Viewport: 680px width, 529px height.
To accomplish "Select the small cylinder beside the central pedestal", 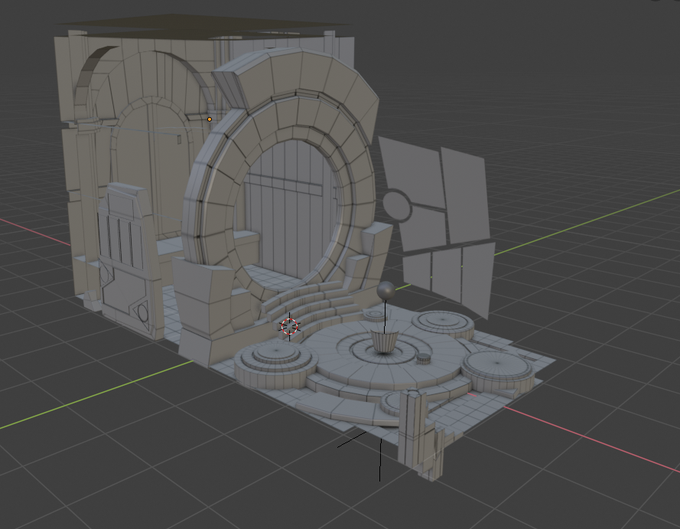I will 424,358.
